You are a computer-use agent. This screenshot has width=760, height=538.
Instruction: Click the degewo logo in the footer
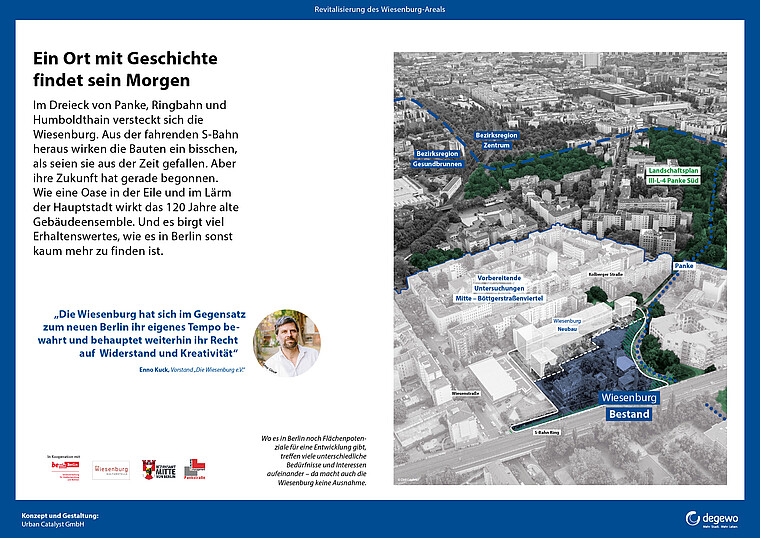[712, 519]
